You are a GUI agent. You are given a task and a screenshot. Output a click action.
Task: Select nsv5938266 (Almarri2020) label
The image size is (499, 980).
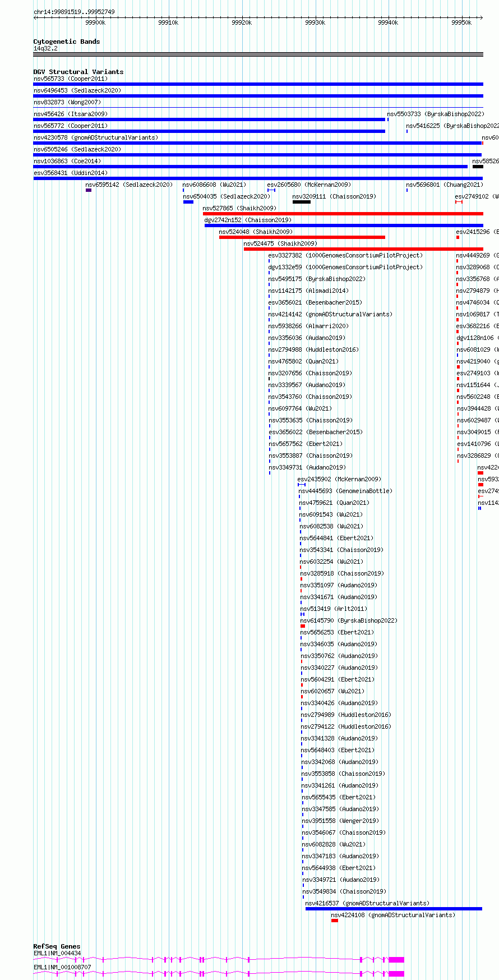pyautogui.click(x=308, y=326)
